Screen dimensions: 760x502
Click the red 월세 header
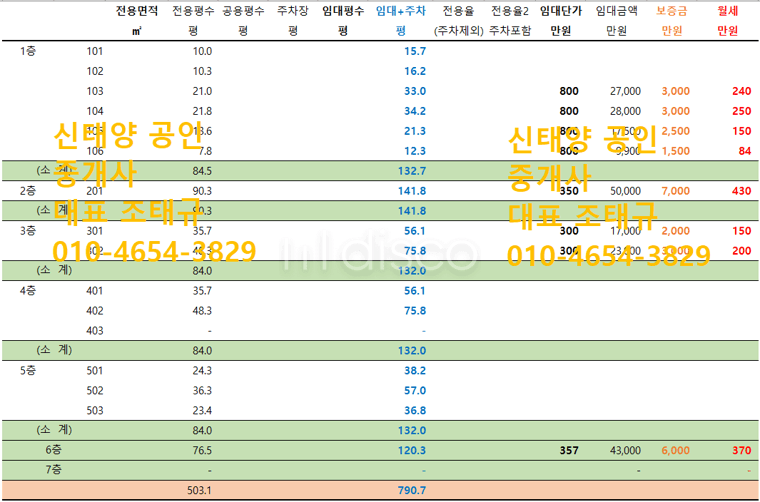pos(728,11)
